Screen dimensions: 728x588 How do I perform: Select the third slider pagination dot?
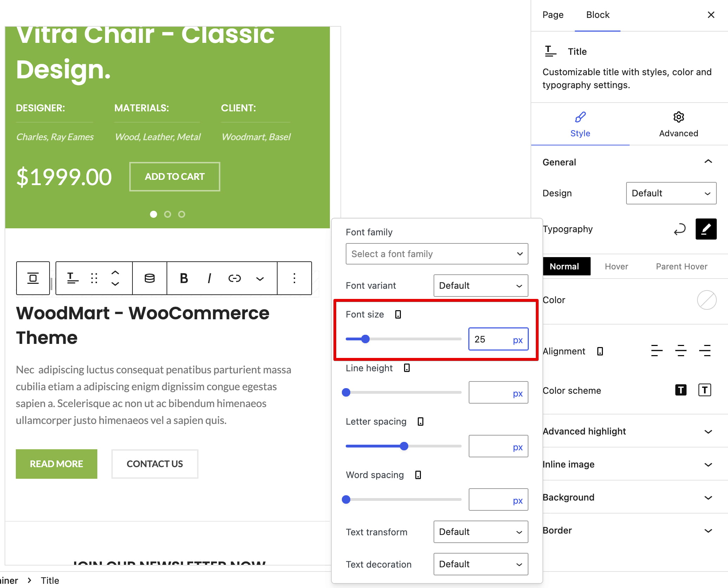click(182, 214)
